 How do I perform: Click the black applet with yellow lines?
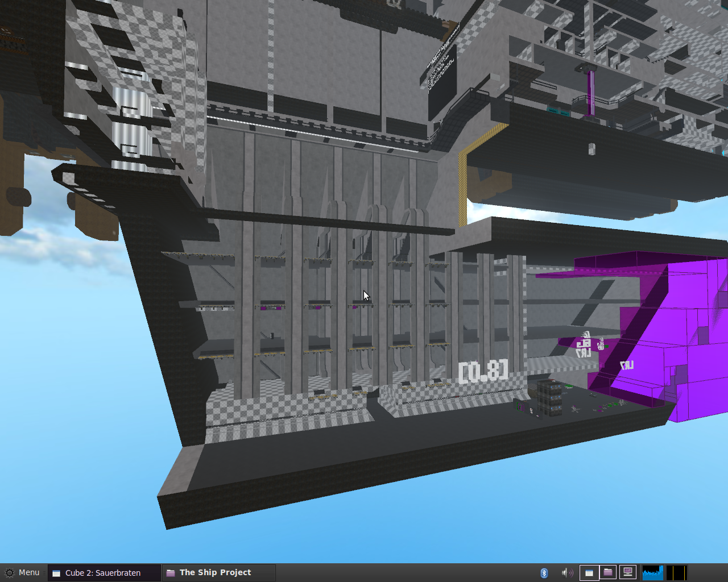(x=676, y=572)
